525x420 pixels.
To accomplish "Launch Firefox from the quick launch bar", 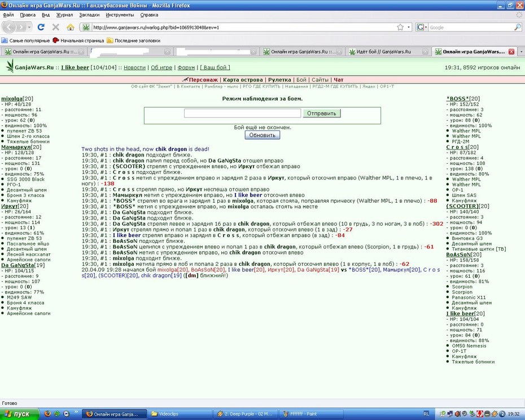I will coord(47,414).
